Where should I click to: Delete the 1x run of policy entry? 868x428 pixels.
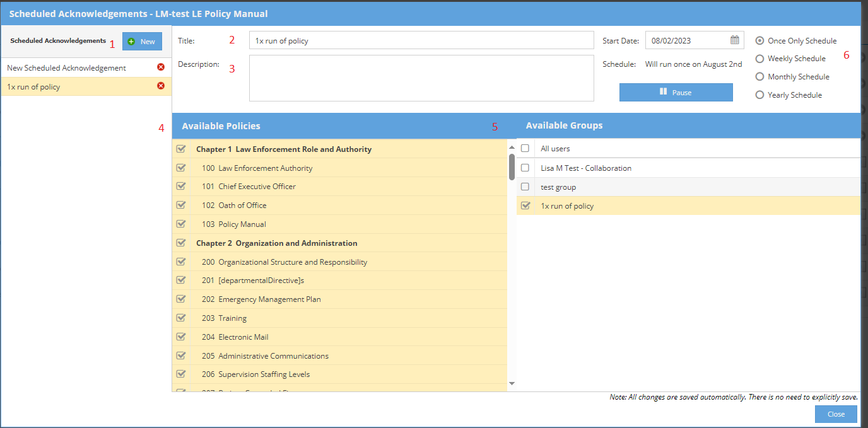[x=161, y=86]
